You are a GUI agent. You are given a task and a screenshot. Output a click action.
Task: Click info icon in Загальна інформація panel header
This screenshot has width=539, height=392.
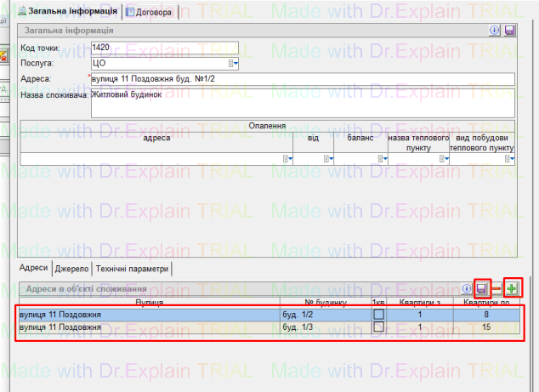(494, 30)
